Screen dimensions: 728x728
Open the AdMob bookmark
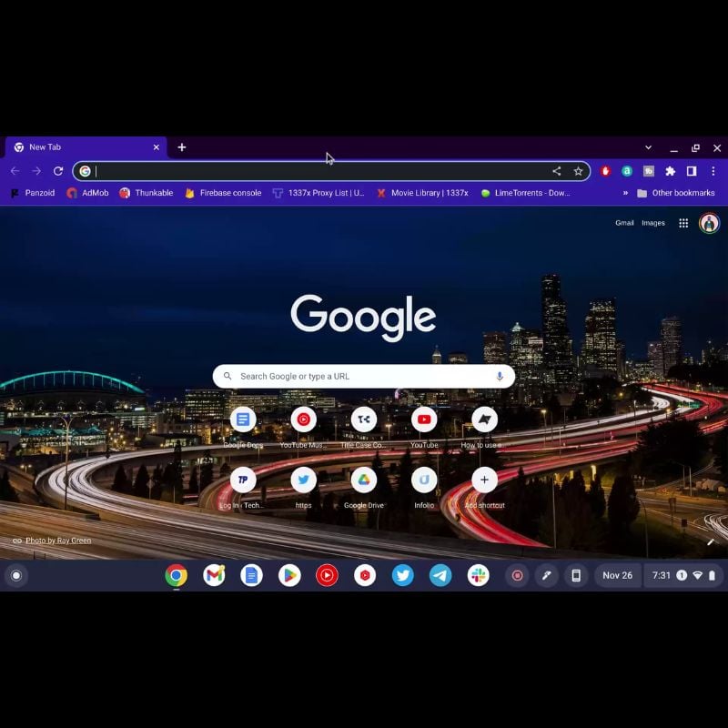tap(87, 193)
